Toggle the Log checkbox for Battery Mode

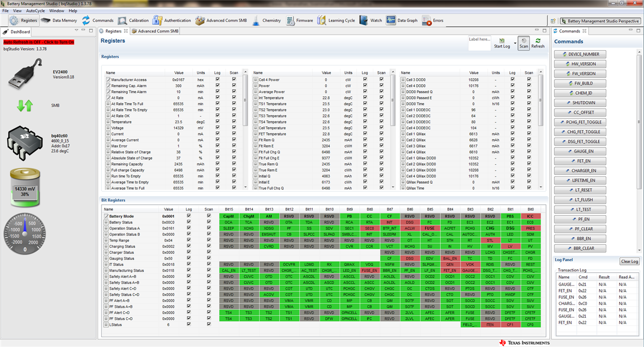188,216
